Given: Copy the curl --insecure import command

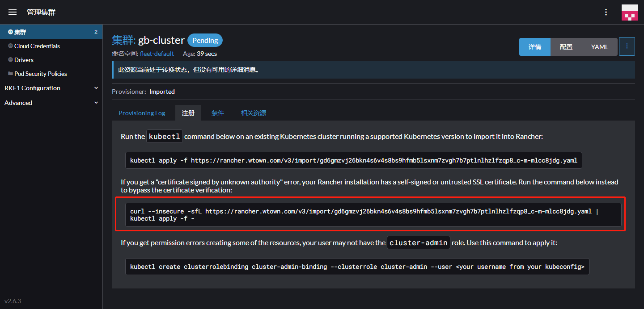Looking at the screenshot, I should (x=373, y=215).
